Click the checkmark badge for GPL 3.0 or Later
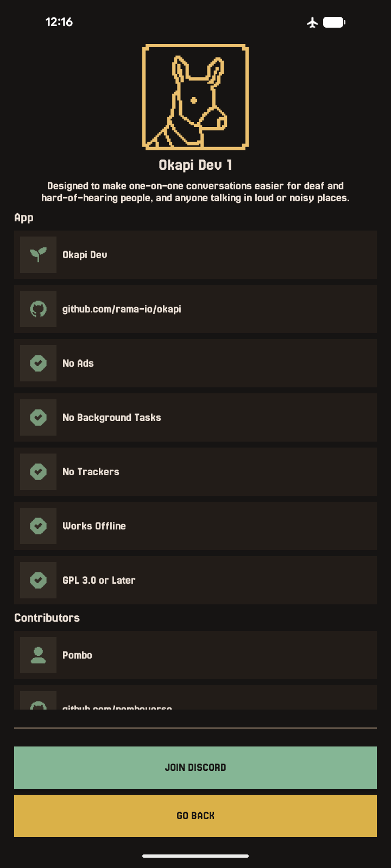This screenshot has width=391, height=868. 38,580
